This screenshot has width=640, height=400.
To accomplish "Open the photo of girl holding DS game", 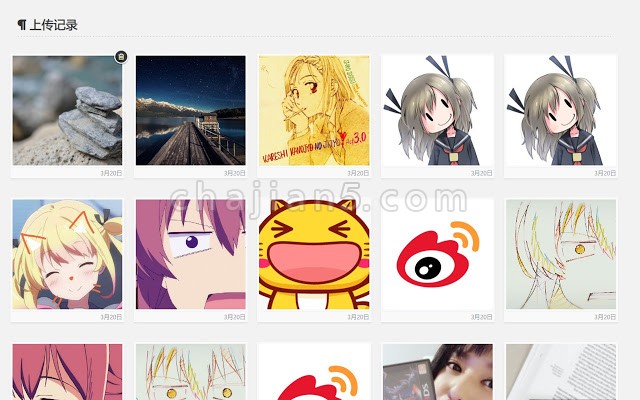I will coord(438,372).
